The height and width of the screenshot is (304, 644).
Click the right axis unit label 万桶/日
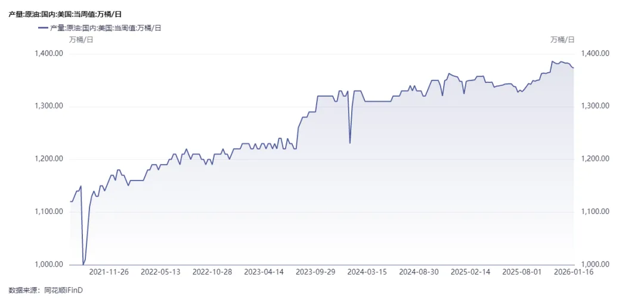coord(562,40)
